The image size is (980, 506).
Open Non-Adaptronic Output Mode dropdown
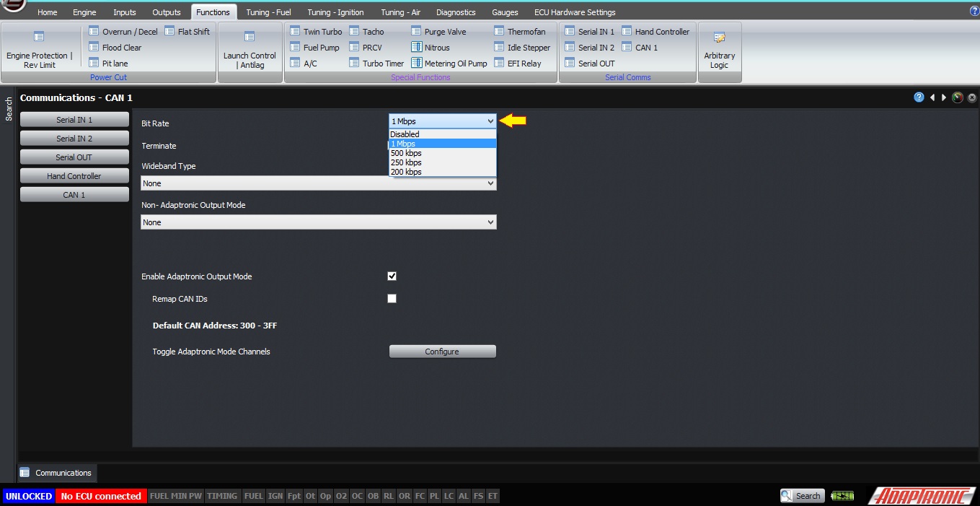pos(319,222)
